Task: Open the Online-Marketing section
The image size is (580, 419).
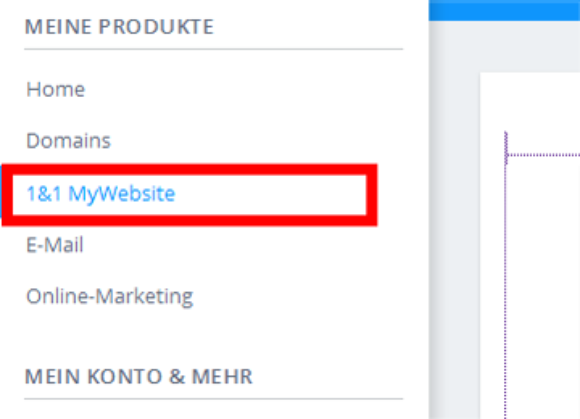Action: (109, 296)
